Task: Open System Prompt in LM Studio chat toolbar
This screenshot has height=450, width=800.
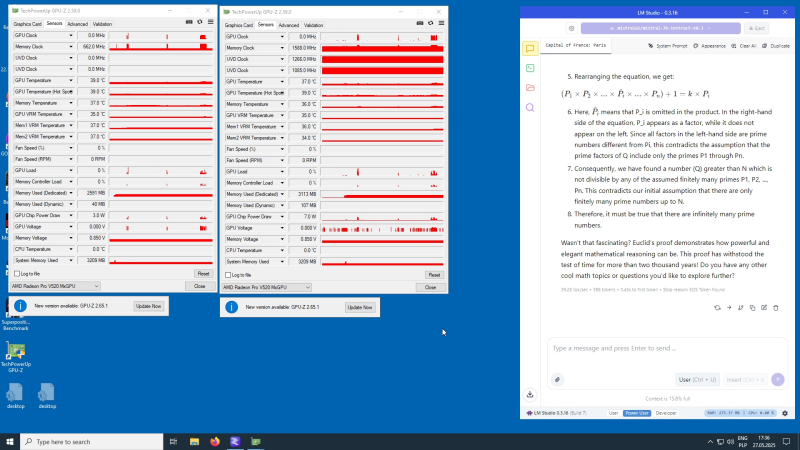Action: [x=668, y=46]
